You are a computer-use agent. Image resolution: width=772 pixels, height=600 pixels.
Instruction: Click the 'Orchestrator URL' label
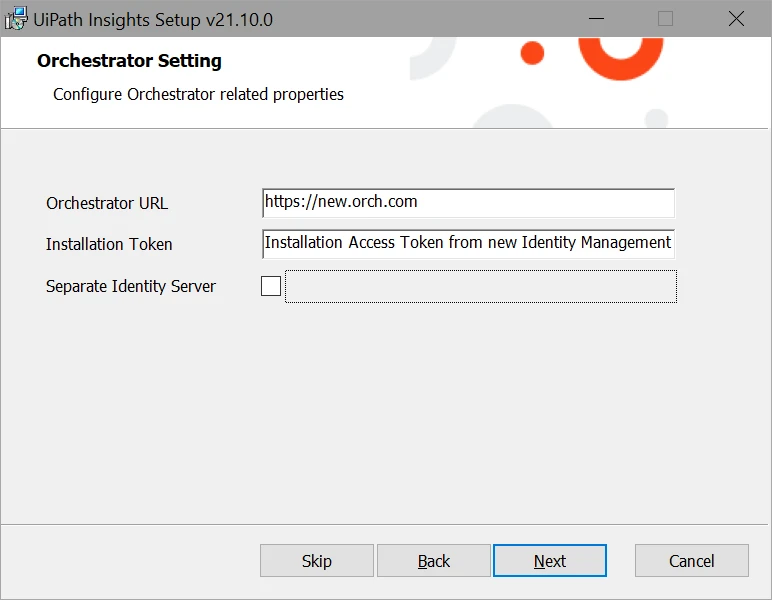pos(107,203)
